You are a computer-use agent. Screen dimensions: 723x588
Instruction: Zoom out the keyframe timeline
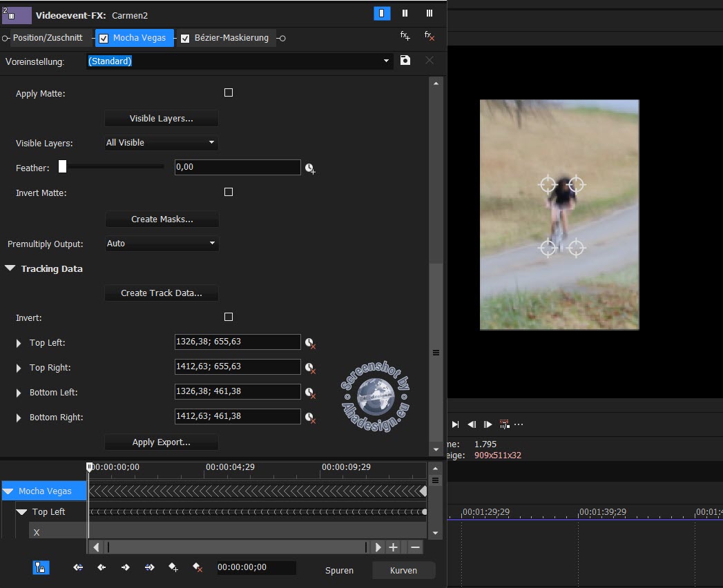415,547
